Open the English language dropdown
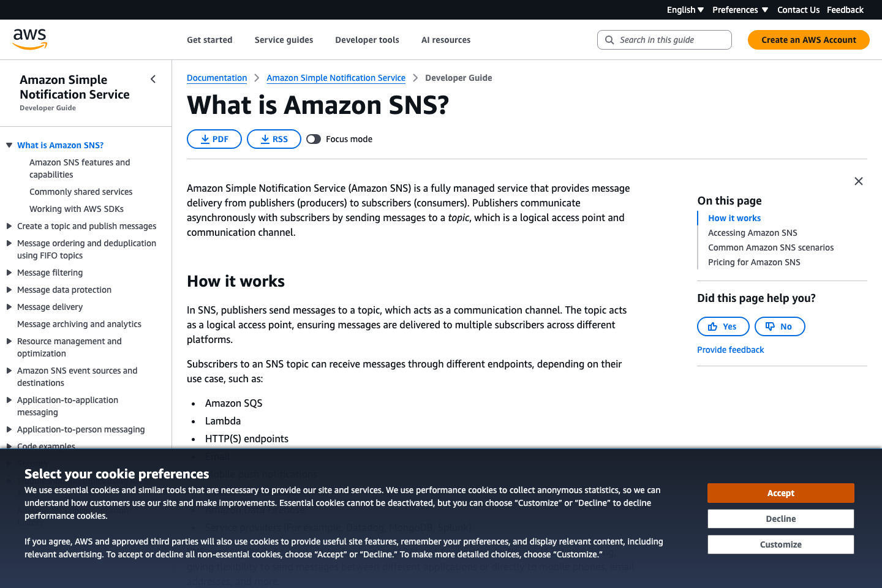 click(x=685, y=9)
